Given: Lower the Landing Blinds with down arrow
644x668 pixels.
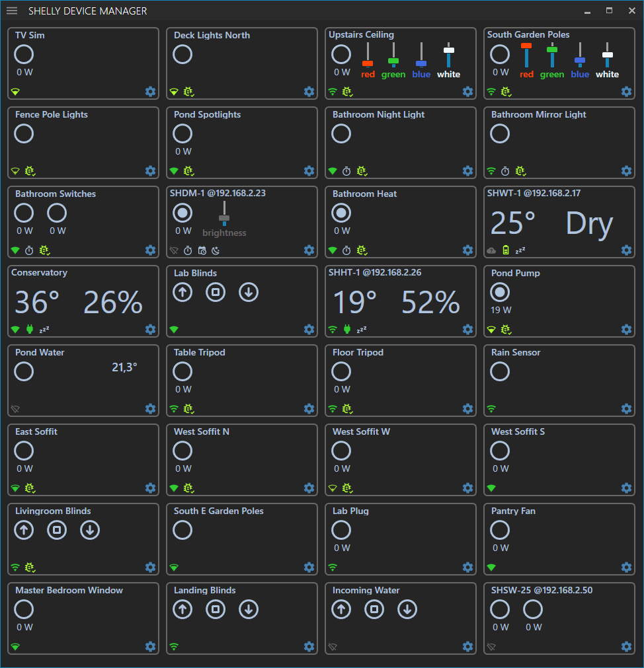Looking at the screenshot, I should pyautogui.click(x=249, y=609).
